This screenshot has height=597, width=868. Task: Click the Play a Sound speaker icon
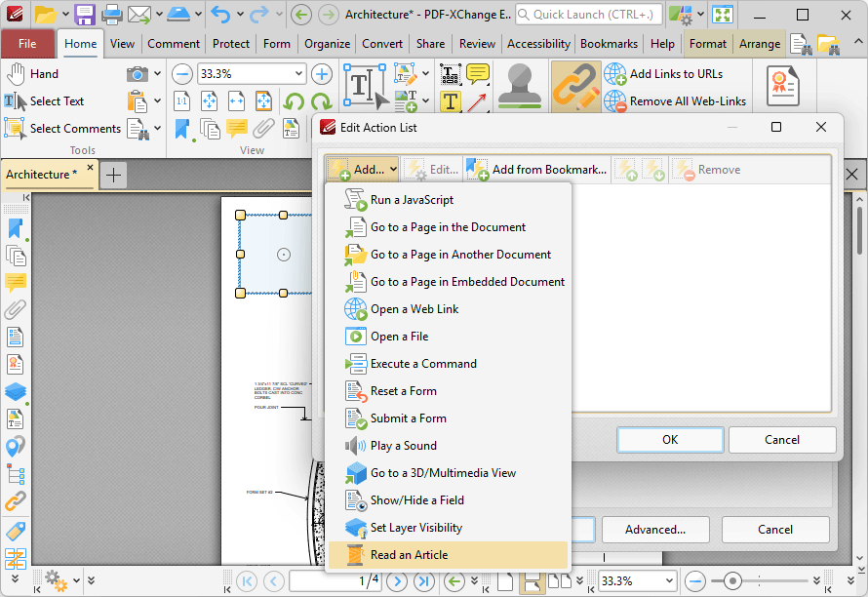pos(355,446)
